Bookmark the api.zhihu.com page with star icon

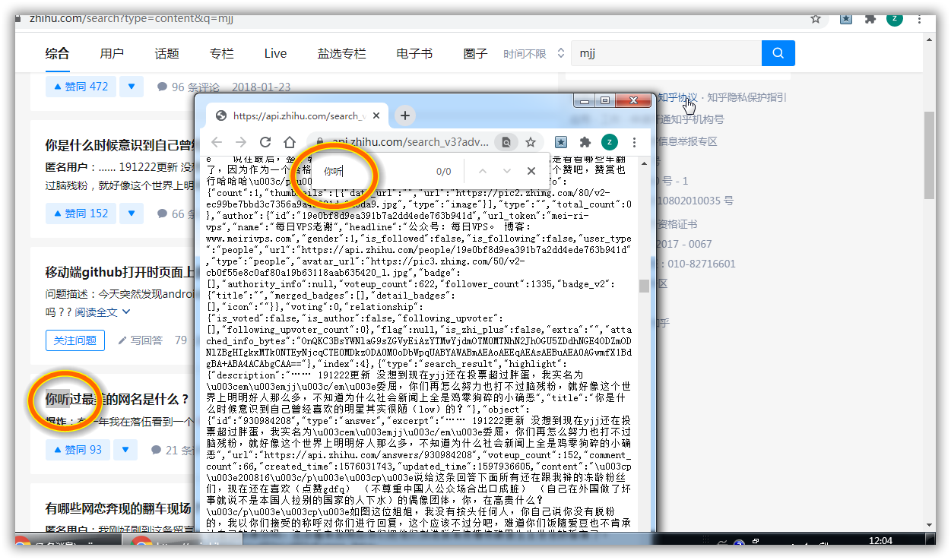(x=531, y=142)
